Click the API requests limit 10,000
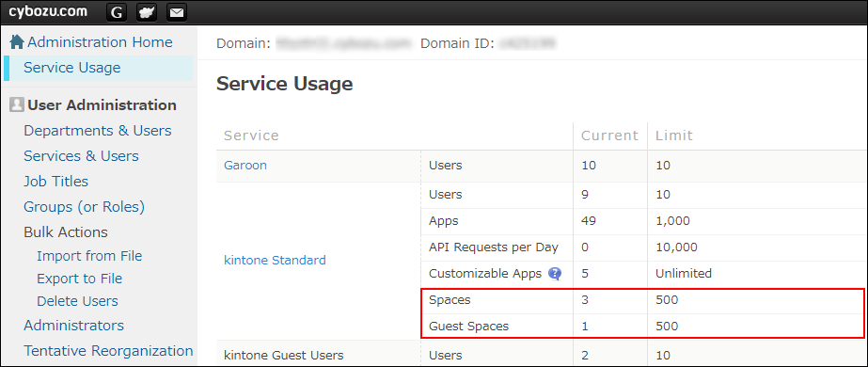Screen dimensions: 868x367 (676, 247)
